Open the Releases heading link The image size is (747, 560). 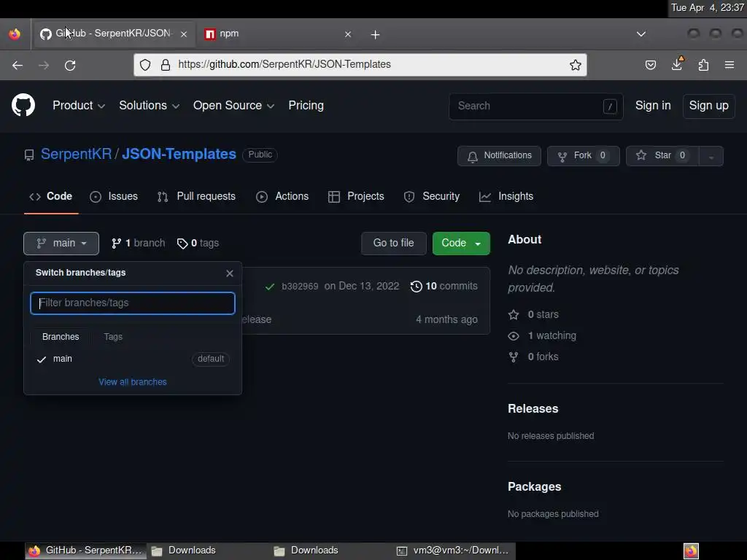click(533, 409)
